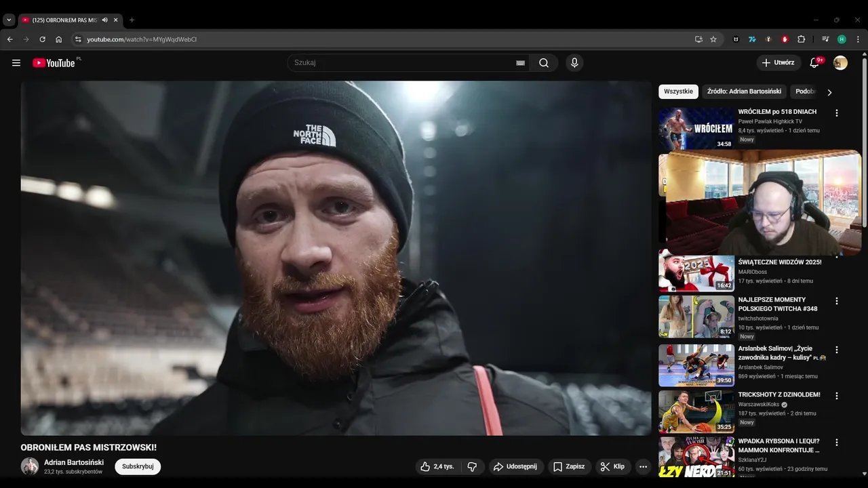Click the Subskrybuj button
This screenshot has width=868, height=488.
click(x=138, y=466)
